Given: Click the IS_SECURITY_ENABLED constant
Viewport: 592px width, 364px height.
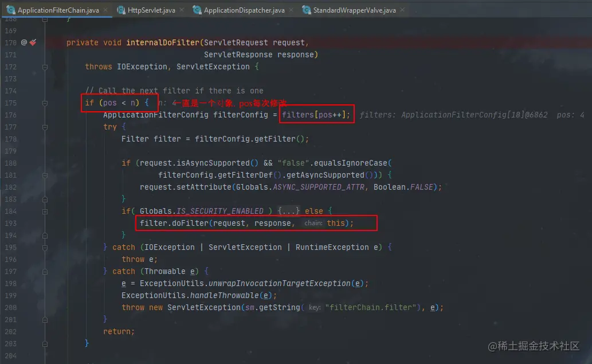Looking at the screenshot, I should [x=220, y=211].
